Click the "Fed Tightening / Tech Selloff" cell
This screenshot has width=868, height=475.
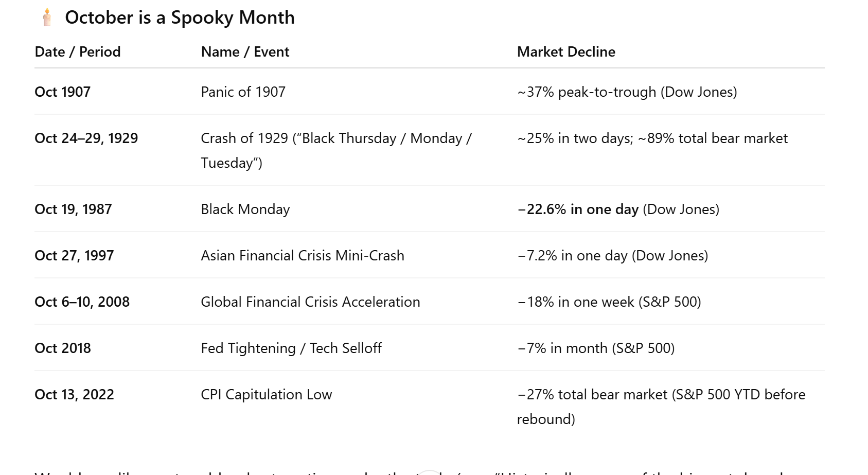pos(291,348)
